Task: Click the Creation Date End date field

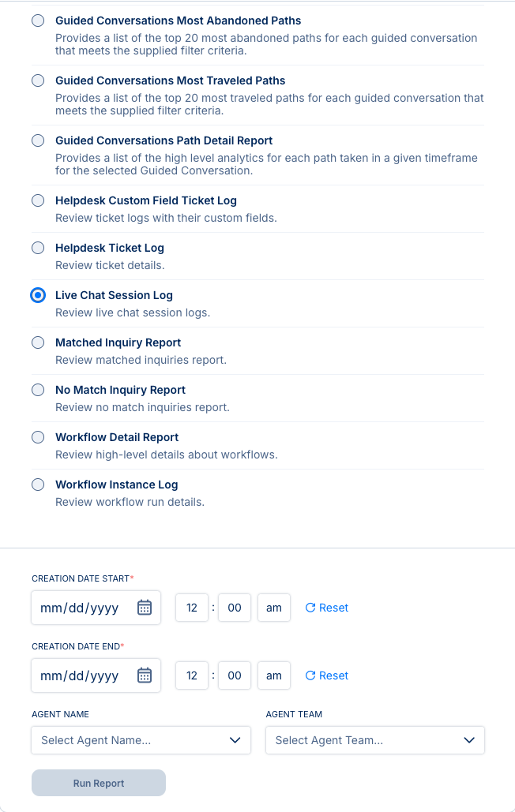Action: (x=81, y=675)
